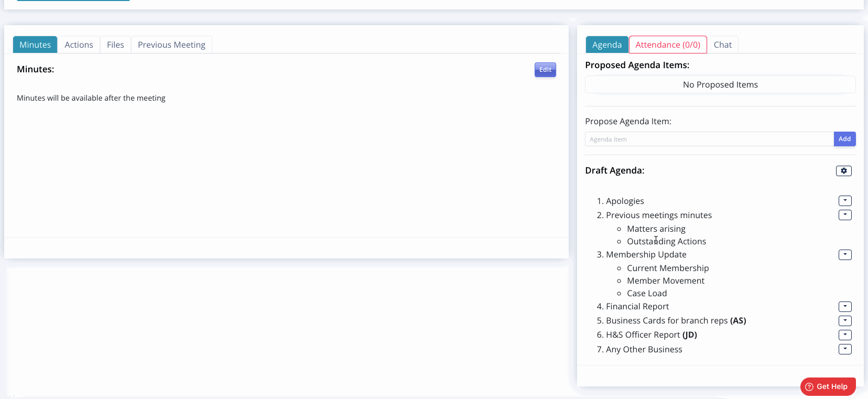Expand dropdown next to Apologies item
Screen dimensions: 868x399
[x=844, y=201]
